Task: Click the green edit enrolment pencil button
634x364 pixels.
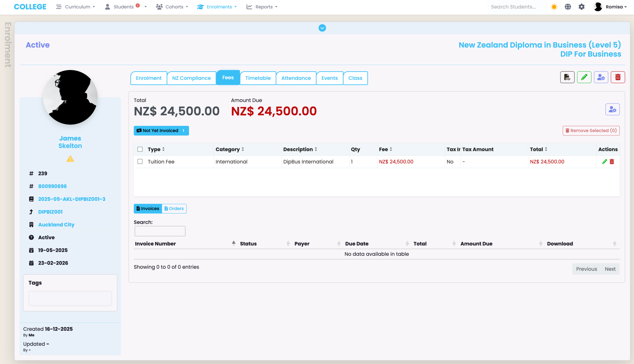Action: tap(584, 77)
